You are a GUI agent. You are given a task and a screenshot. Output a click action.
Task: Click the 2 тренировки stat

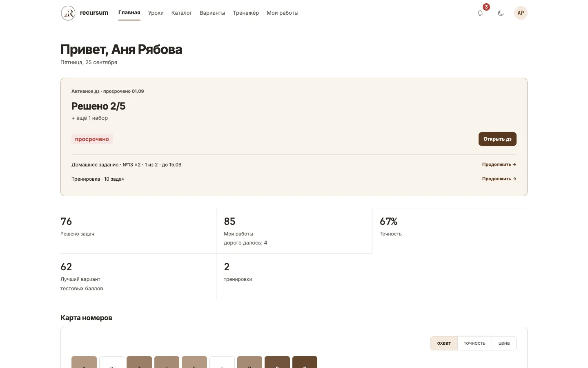(294, 276)
